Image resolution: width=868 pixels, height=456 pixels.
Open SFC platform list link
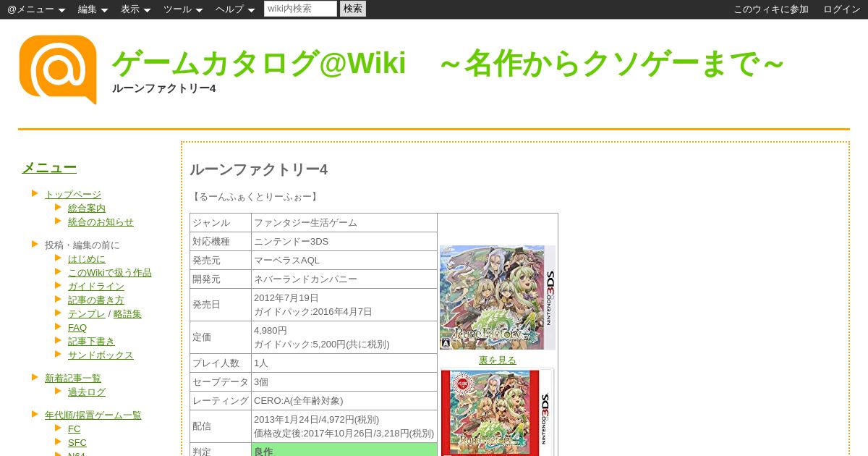pyautogui.click(x=77, y=442)
